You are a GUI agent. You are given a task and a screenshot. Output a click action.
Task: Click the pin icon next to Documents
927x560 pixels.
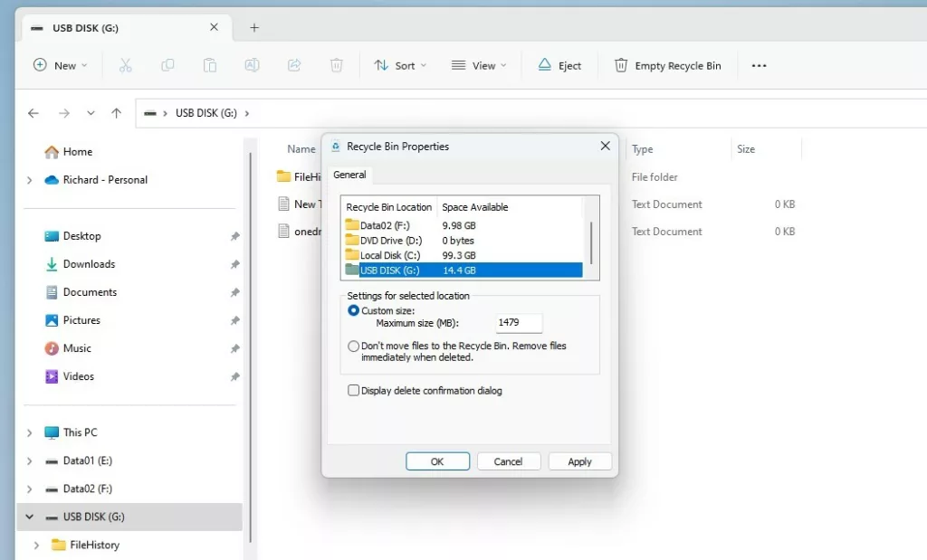(x=234, y=292)
